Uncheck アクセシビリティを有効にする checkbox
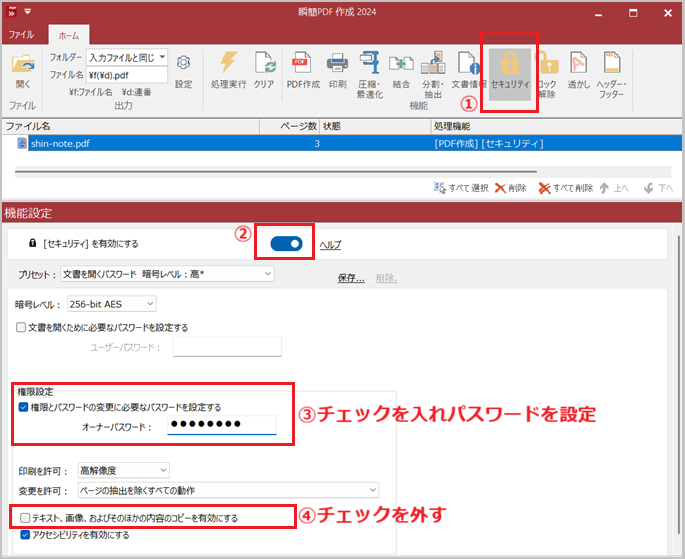The height and width of the screenshot is (559, 685). [25, 535]
